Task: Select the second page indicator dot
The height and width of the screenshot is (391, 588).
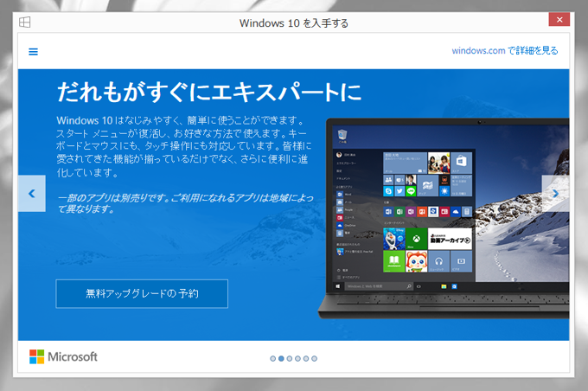Action: tap(281, 359)
